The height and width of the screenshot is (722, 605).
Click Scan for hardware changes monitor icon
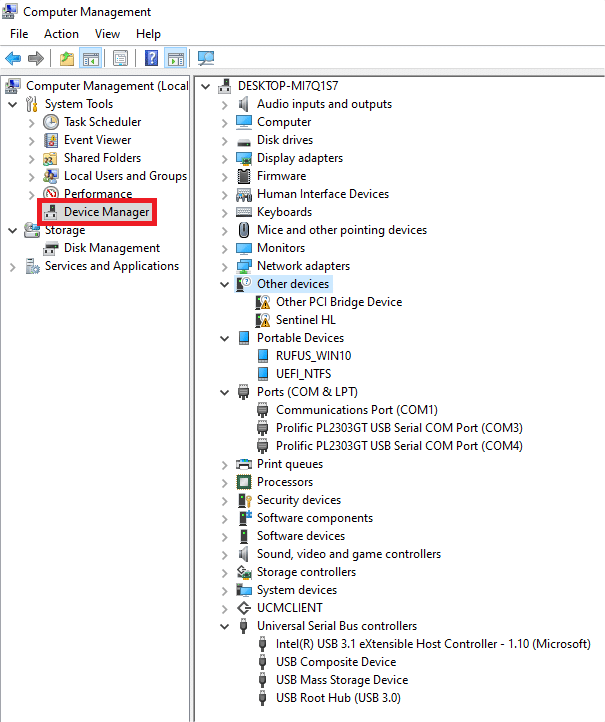coord(206,58)
